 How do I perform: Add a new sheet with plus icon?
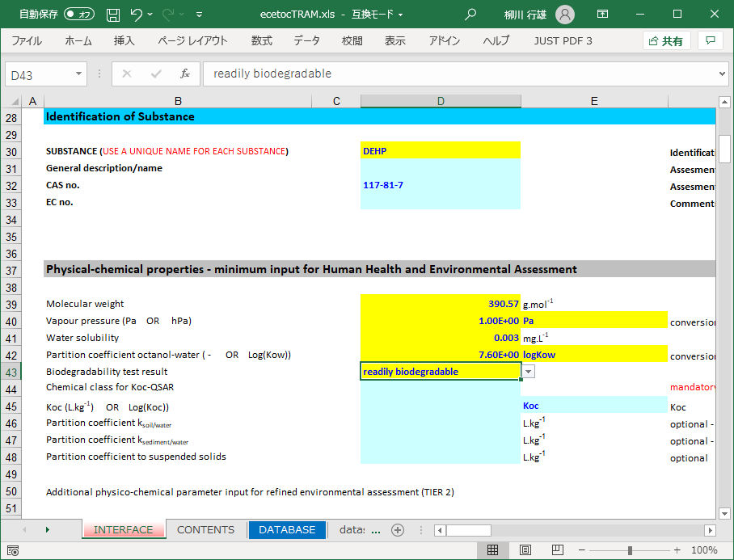point(397,530)
